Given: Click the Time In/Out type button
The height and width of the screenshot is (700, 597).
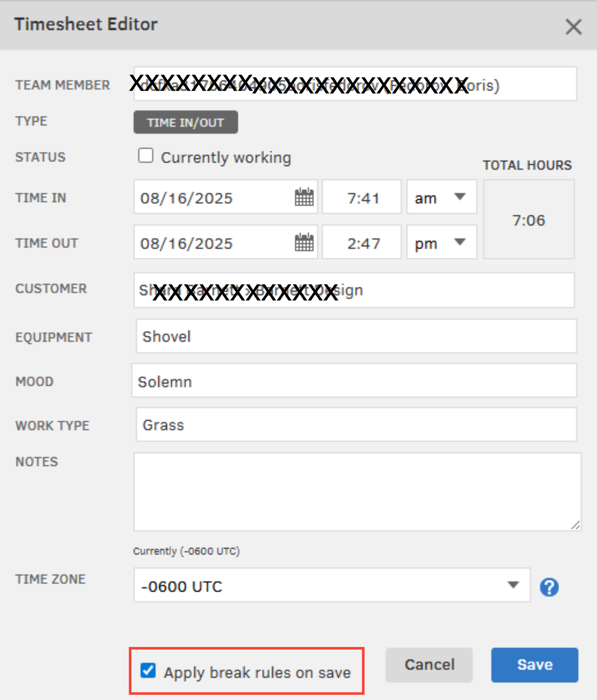Looking at the screenshot, I should point(186,122).
